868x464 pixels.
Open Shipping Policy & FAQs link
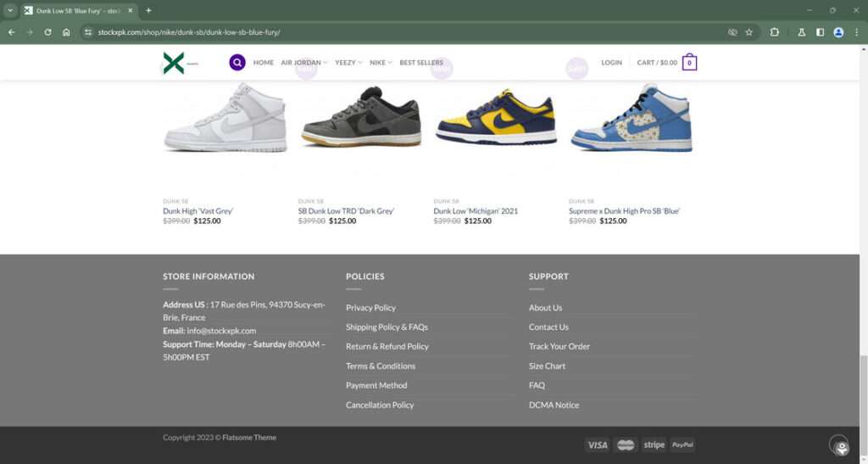pos(387,327)
